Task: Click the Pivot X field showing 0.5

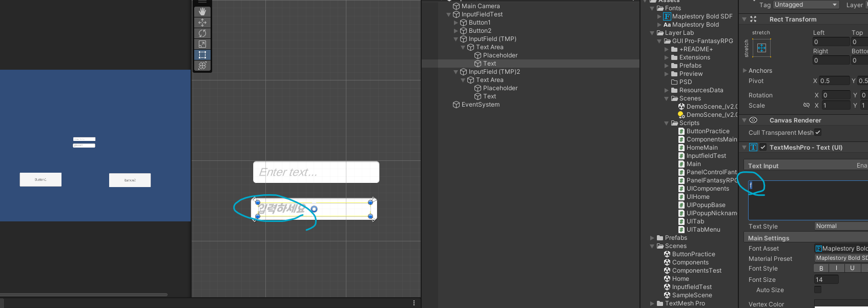Action: pyautogui.click(x=834, y=80)
